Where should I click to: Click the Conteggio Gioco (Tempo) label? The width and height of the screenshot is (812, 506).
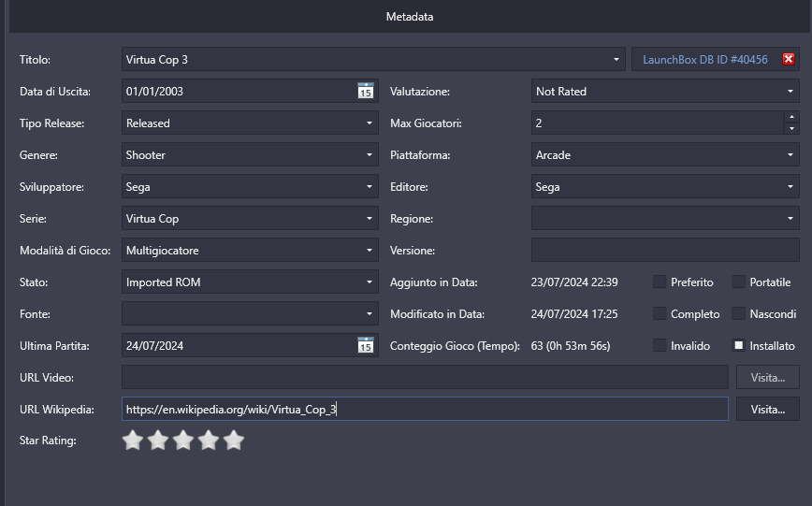coord(455,346)
